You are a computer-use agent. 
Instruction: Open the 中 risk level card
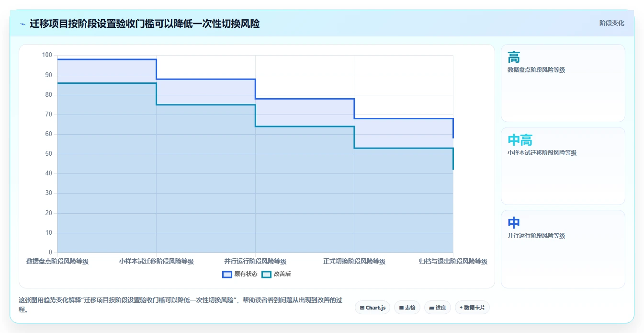563,249
